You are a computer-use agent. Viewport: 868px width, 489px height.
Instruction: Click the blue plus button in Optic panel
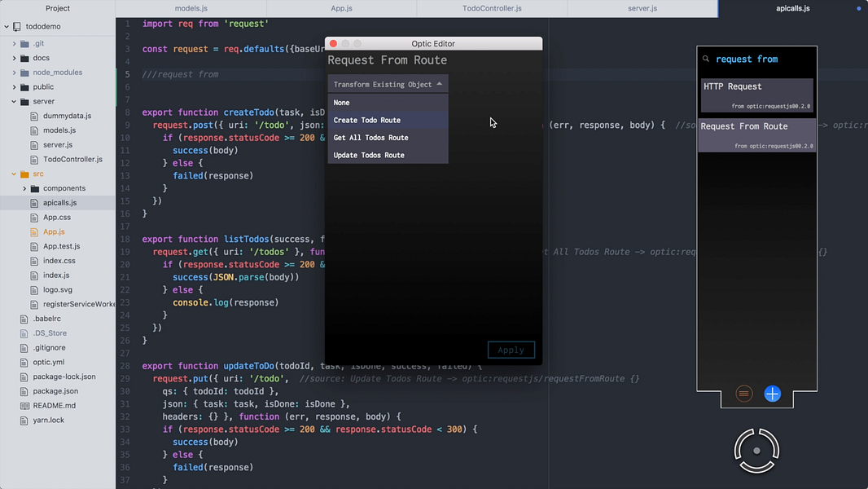pyautogui.click(x=772, y=394)
